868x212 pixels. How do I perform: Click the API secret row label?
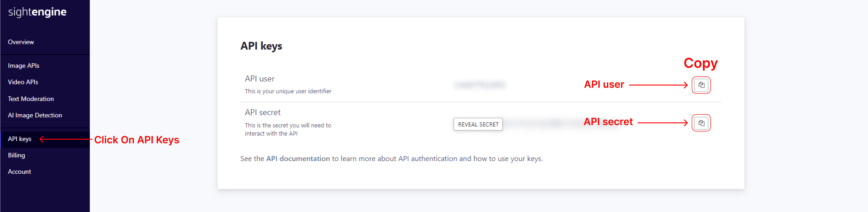262,112
